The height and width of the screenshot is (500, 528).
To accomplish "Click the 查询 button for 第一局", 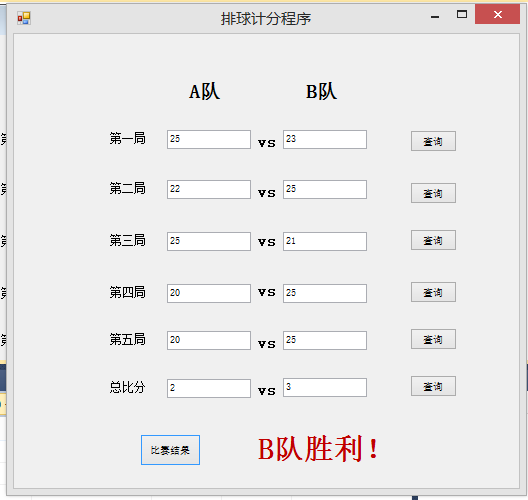I will 433,141.
